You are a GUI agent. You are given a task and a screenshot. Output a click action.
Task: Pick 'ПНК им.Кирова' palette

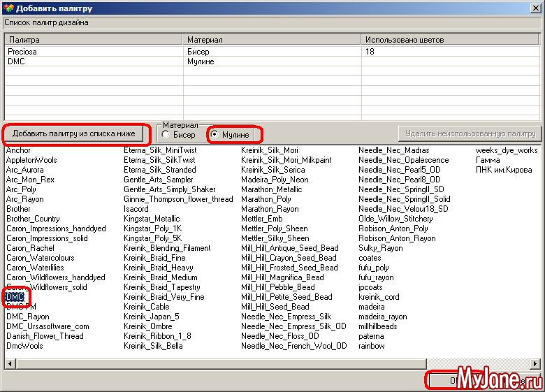pos(503,170)
